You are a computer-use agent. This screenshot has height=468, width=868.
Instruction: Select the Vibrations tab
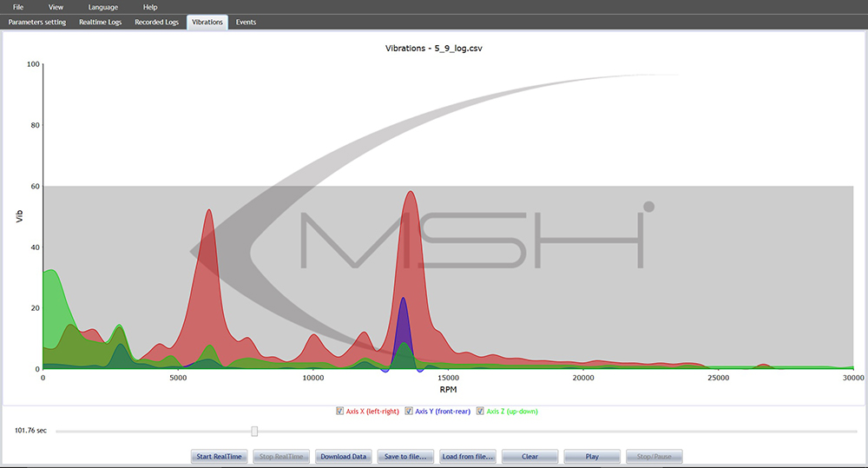(207, 23)
